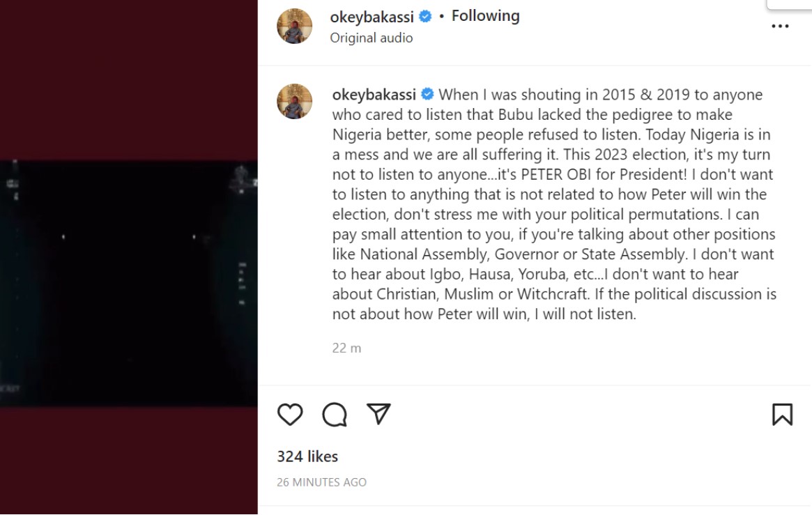
Task: Like the post with the heart icon
Action: [290, 415]
